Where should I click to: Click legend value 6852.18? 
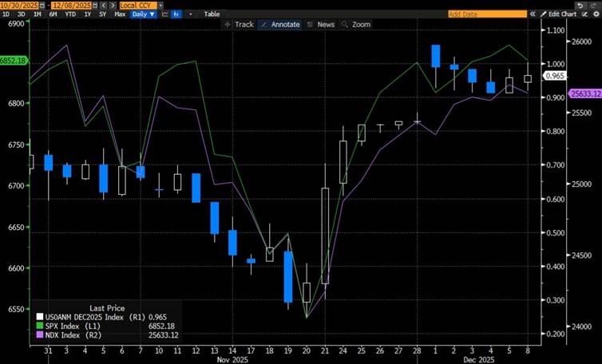161,326
